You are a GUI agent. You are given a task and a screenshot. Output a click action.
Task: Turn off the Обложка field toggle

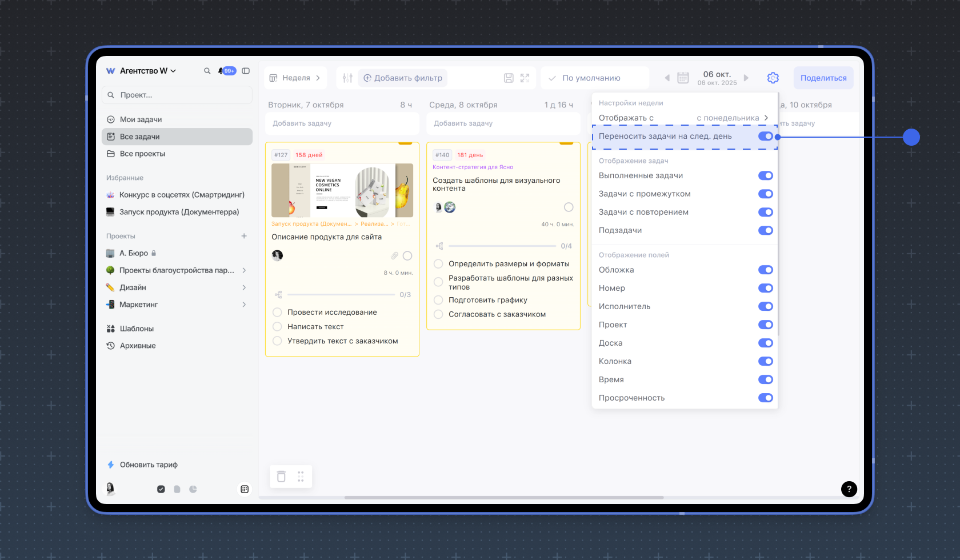coord(765,270)
